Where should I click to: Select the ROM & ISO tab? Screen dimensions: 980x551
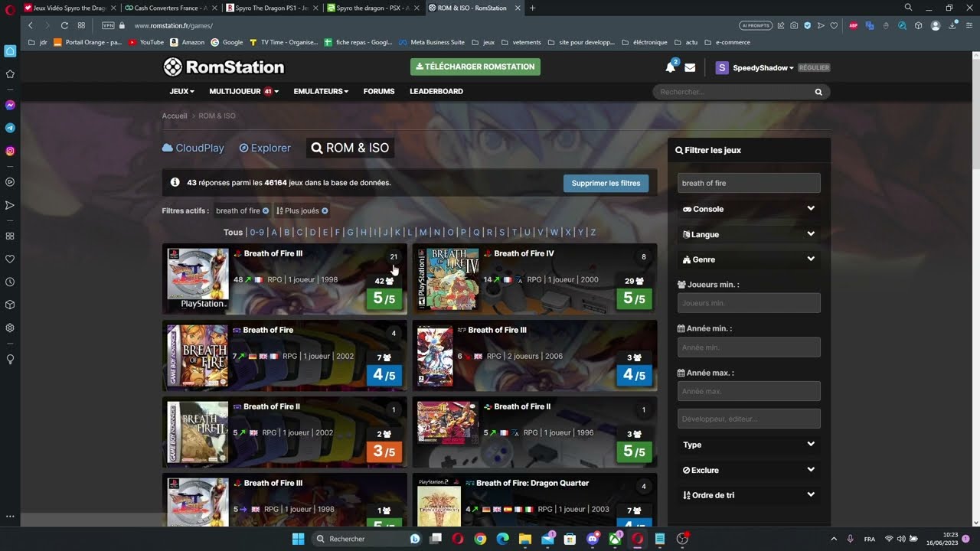350,148
